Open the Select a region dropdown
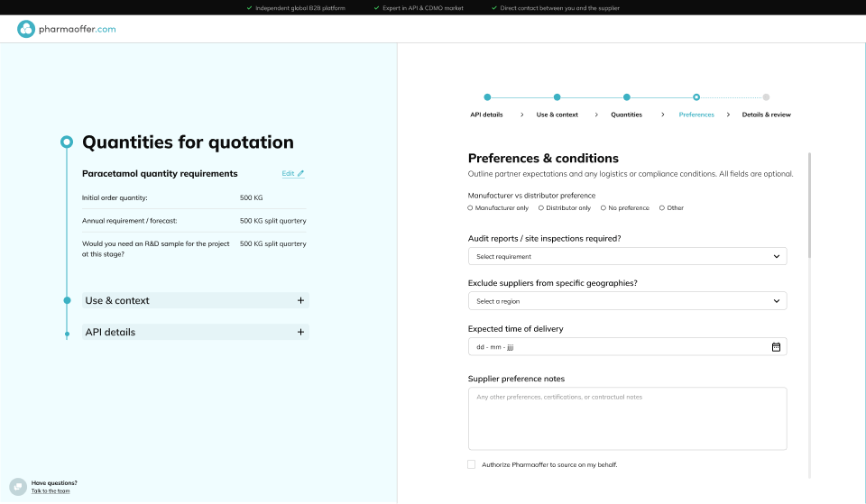Viewport: 866px width, 504px height. [628, 301]
